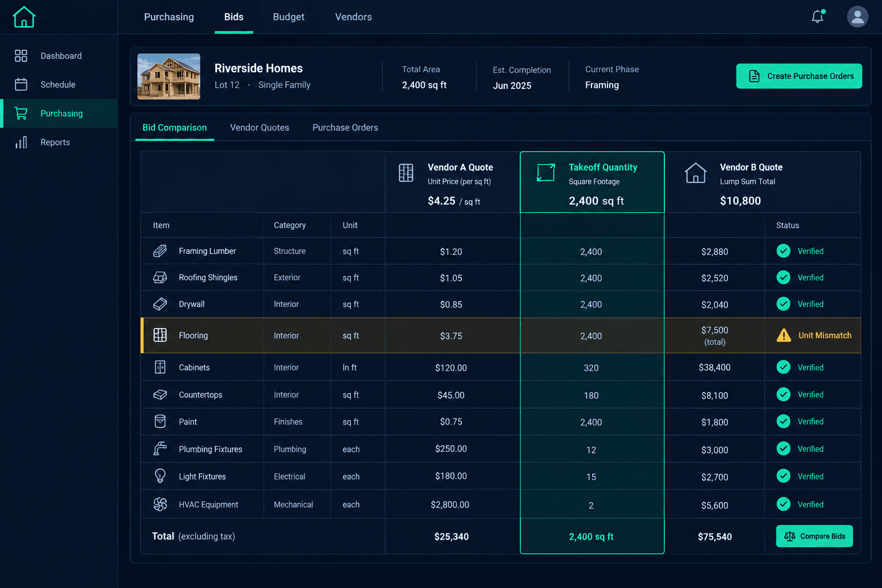Click the Reports bar chart icon
This screenshot has height=588, width=882.
(21, 142)
